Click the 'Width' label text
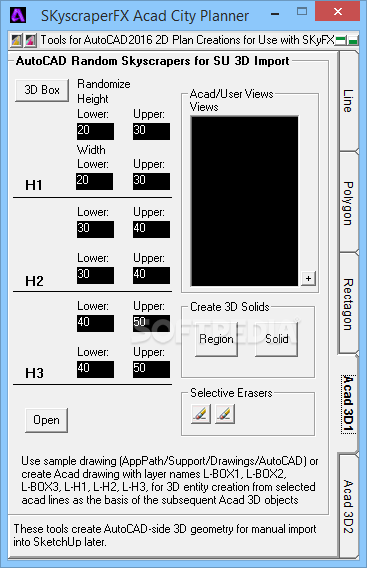The height and width of the screenshot is (568, 367). pyautogui.click(x=91, y=150)
